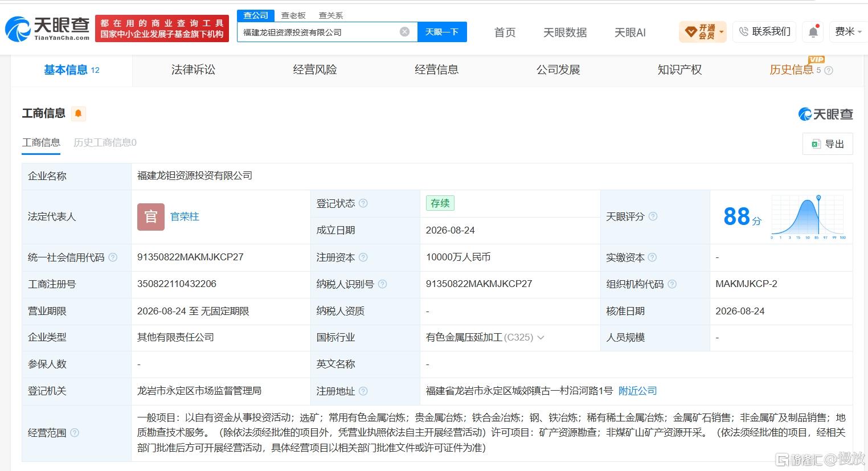Click 龙岩市永定区市场监督管理局 registration authority
This screenshot has height=471, width=868.
tap(199, 391)
